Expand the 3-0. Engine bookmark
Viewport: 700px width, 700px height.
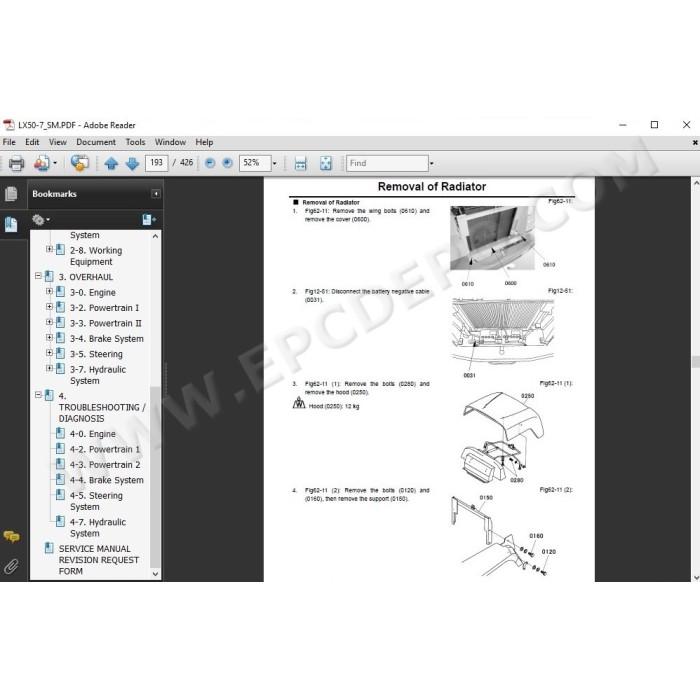click(50, 292)
